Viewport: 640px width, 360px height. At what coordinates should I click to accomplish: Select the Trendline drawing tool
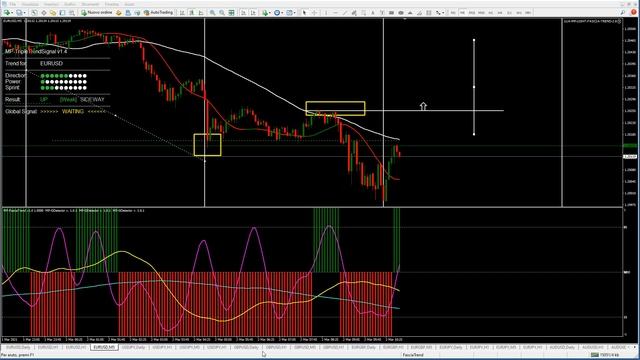click(x=345, y=13)
